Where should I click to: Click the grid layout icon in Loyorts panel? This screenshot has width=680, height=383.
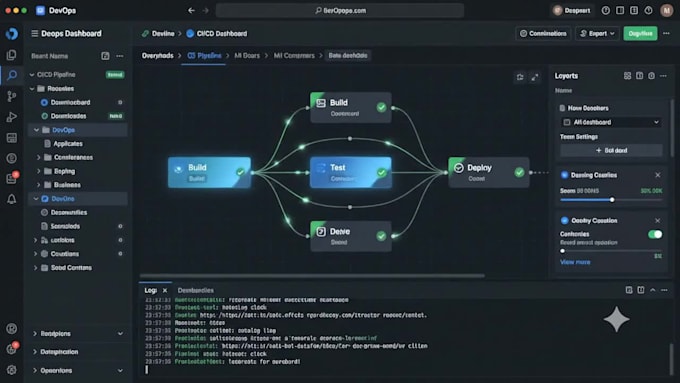coord(628,76)
